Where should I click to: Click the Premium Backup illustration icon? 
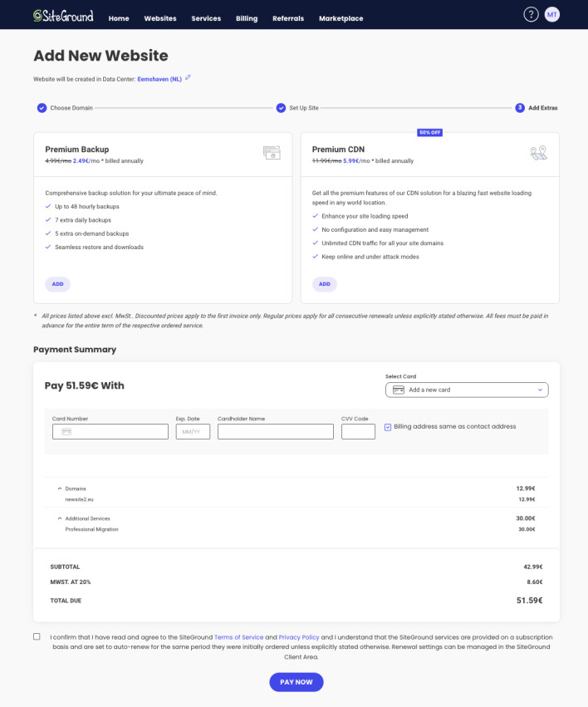point(272,152)
